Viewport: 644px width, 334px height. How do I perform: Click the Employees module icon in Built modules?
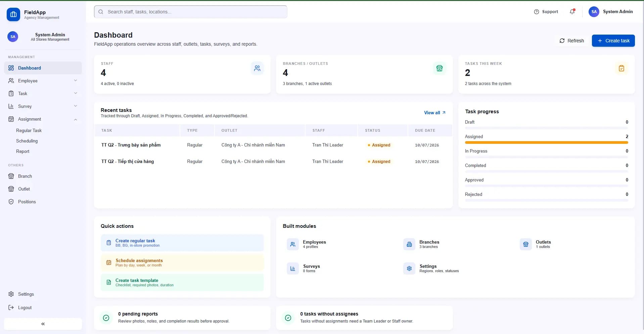point(292,244)
